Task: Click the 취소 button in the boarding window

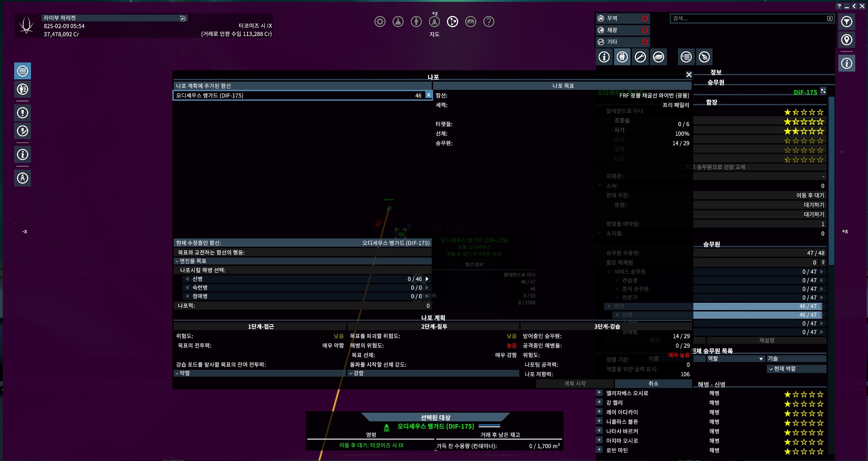Action: [x=653, y=384]
